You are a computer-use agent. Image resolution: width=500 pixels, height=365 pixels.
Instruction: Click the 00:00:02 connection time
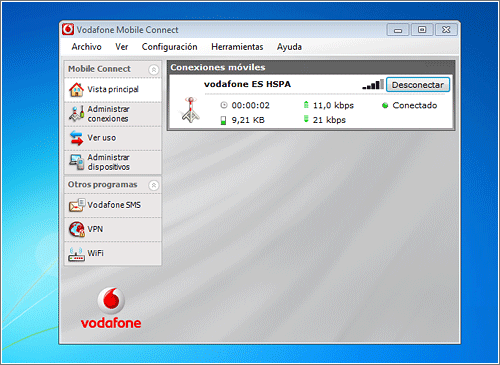pyautogui.click(x=250, y=105)
